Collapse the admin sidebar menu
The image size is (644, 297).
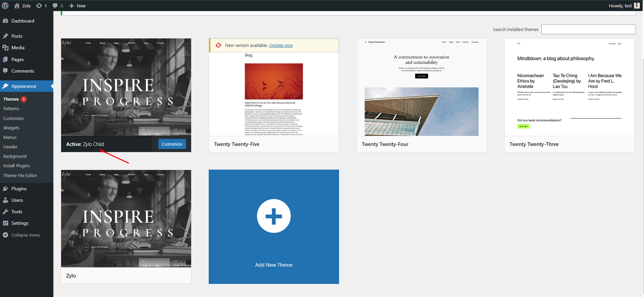tap(25, 235)
